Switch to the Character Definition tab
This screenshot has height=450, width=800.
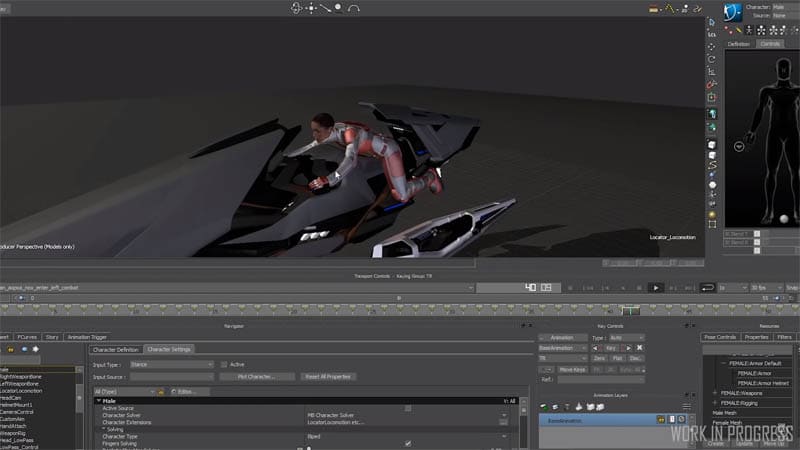point(116,349)
